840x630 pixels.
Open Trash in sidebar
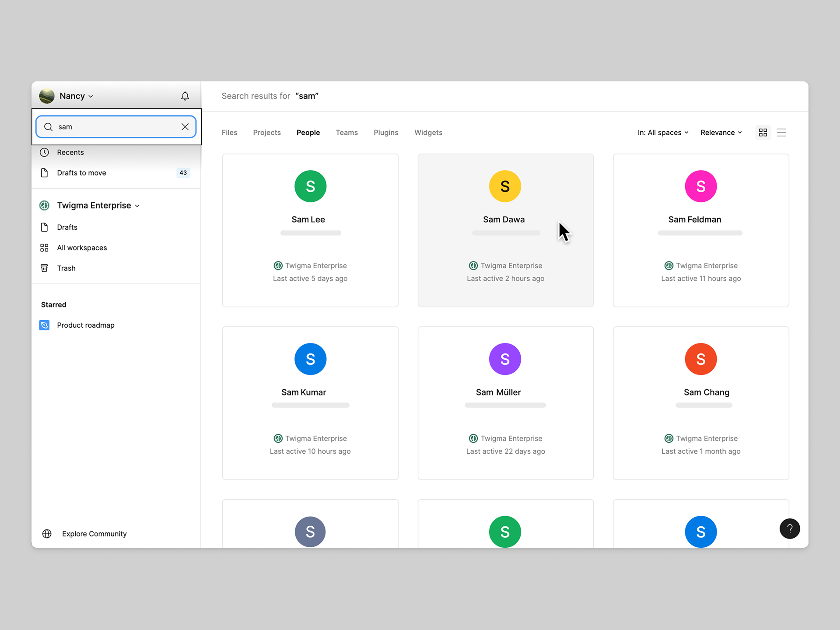pos(66,268)
